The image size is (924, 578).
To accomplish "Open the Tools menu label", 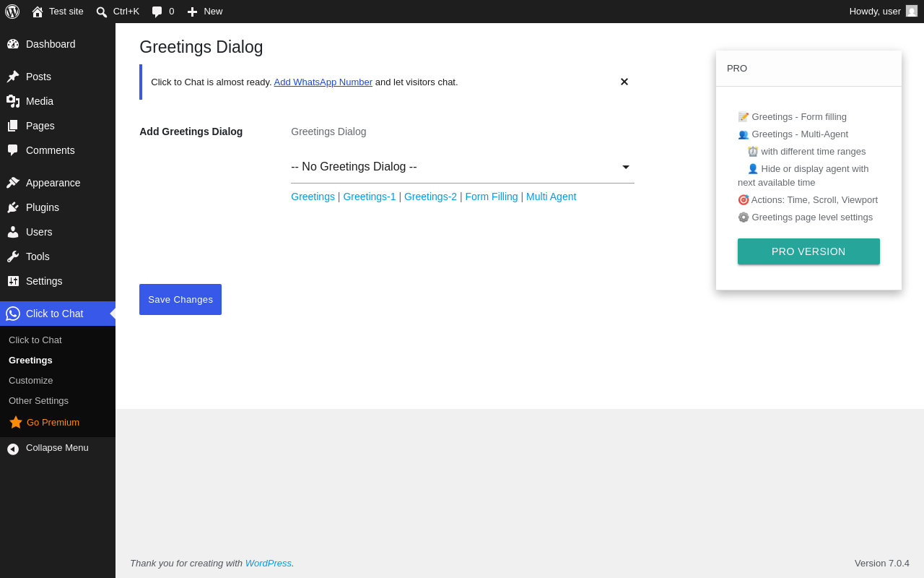I will pos(38,256).
